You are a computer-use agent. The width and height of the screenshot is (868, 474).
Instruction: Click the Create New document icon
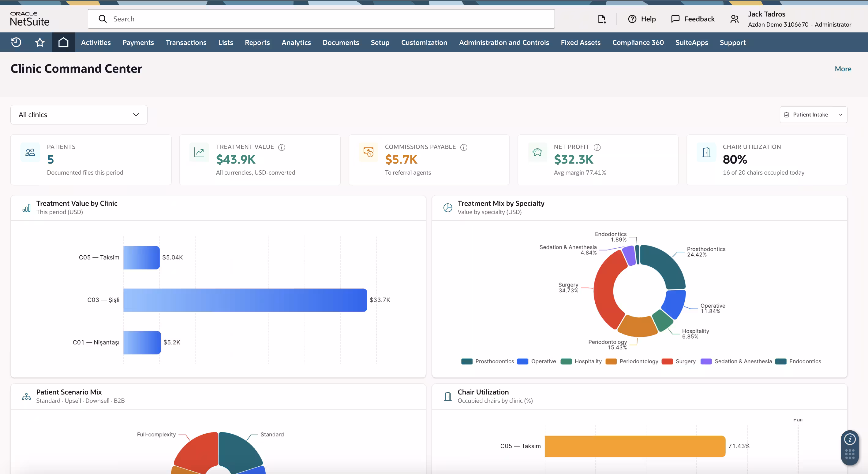tap(602, 19)
